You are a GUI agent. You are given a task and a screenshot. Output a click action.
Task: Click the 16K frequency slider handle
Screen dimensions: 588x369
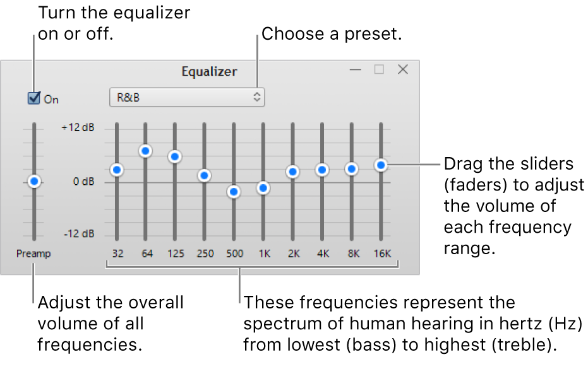point(381,165)
